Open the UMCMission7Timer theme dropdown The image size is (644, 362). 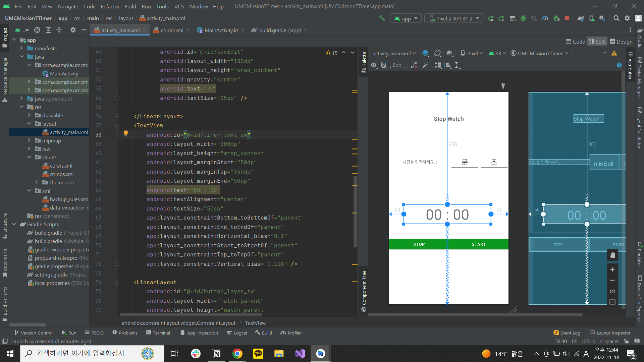(539, 53)
